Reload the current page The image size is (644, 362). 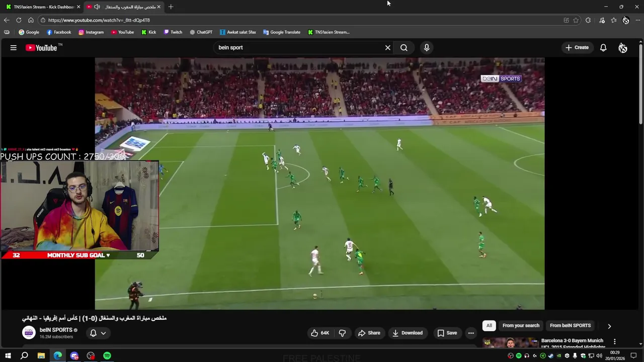pyautogui.click(x=19, y=20)
